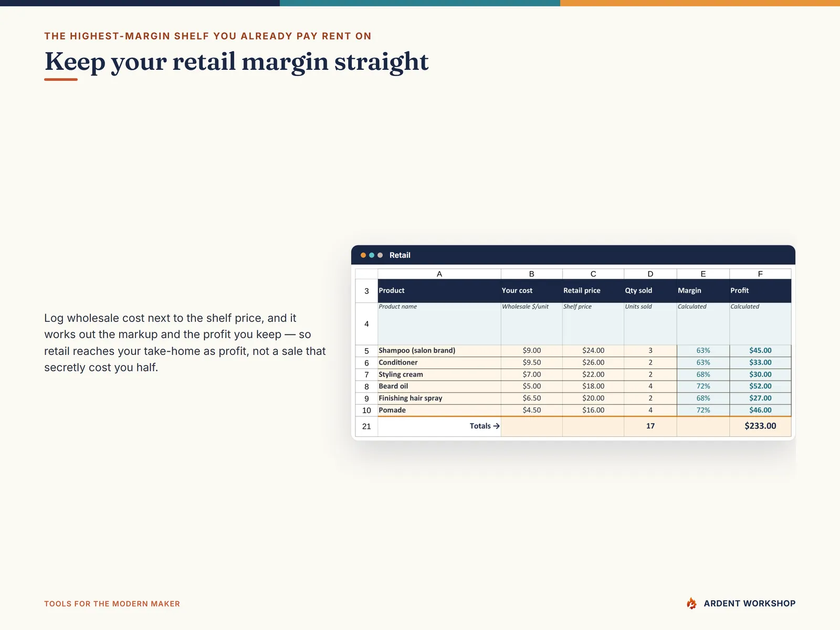Select row 4 number header
The height and width of the screenshot is (630, 840).
(366, 324)
